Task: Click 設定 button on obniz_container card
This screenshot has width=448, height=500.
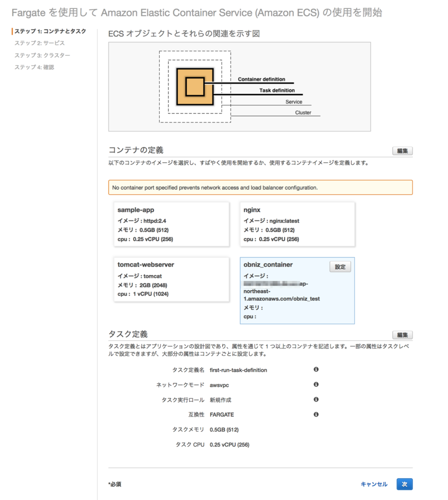Action: [x=340, y=267]
